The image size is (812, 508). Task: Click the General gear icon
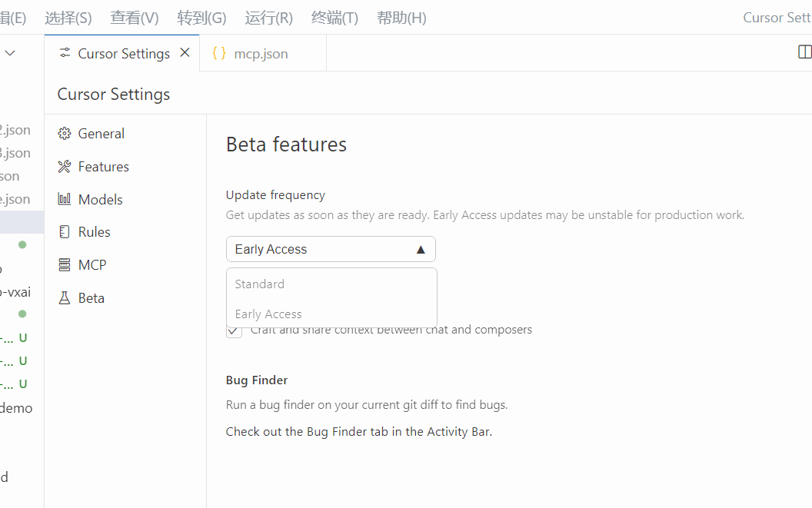click(x=65, y=134)
